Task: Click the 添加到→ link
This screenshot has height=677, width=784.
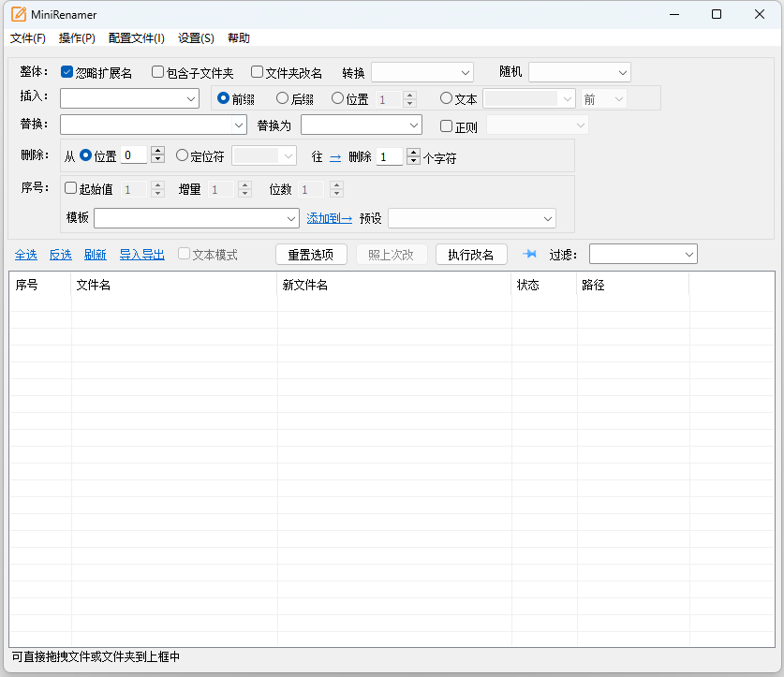Action: pos(329,218)
